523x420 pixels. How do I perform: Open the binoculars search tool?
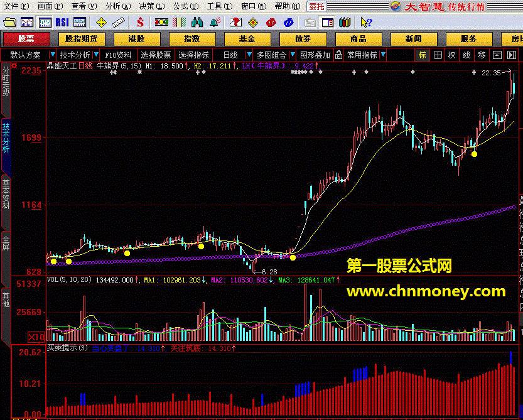(197, 23)
